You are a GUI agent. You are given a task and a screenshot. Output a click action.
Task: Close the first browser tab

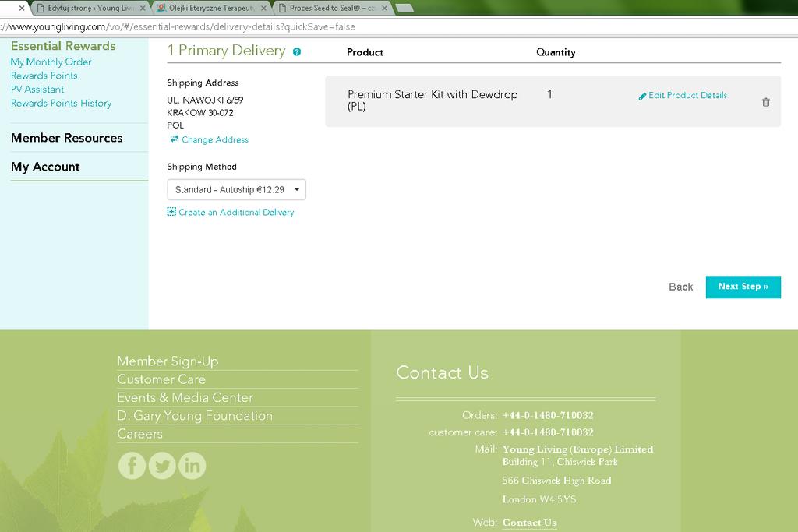21,8
